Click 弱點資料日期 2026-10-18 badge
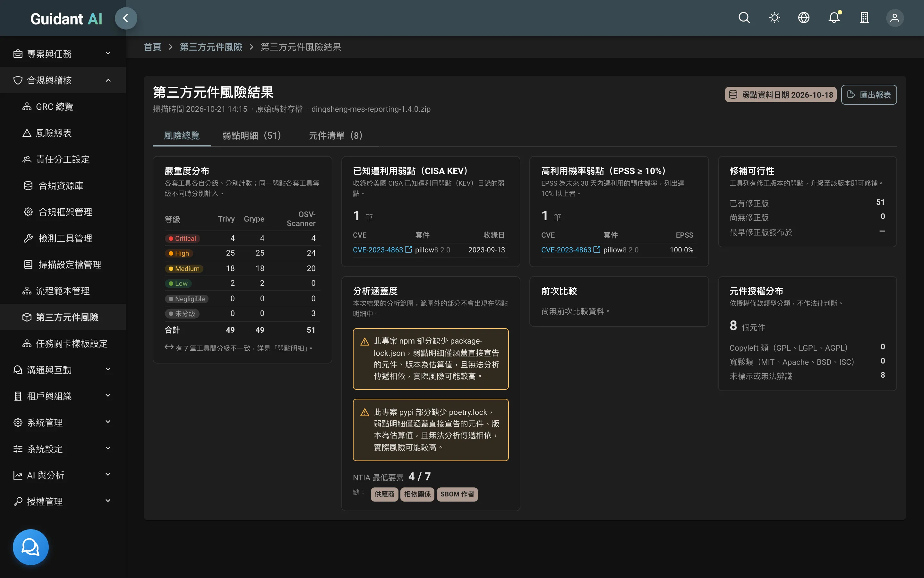Viewport: 924px width, 578px height. coord(781,94)
